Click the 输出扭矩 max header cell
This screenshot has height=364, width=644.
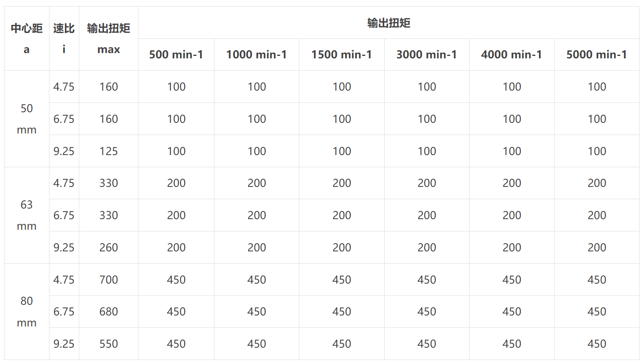click(109, 38)
